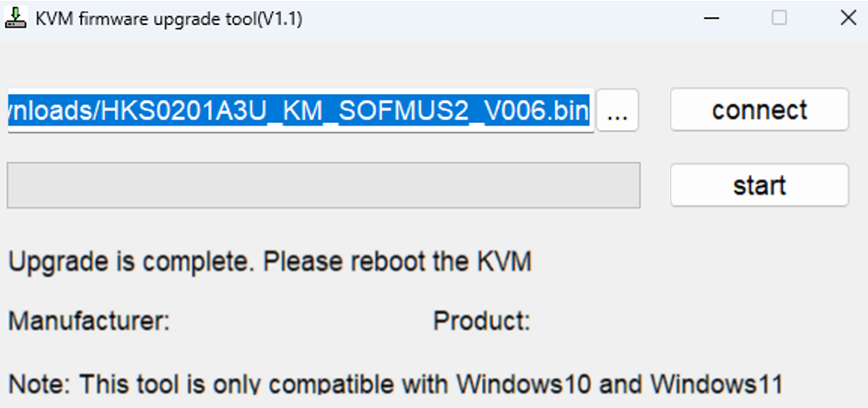Click the Product label

482,321
